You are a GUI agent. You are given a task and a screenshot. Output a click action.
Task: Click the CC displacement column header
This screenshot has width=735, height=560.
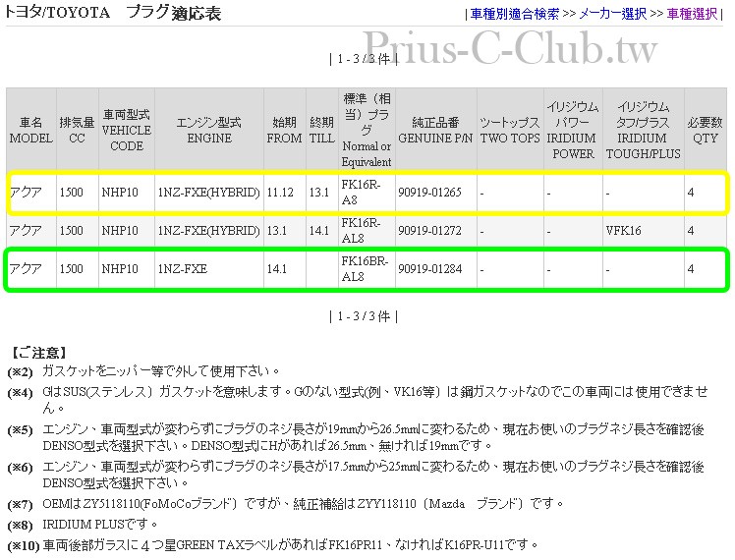coord(78,130)
